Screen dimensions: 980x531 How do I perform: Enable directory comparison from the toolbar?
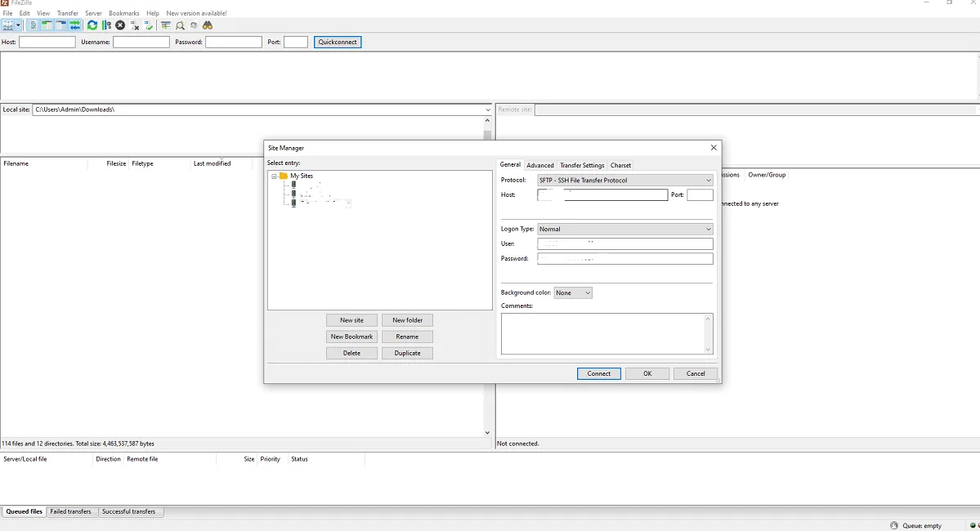179,25
